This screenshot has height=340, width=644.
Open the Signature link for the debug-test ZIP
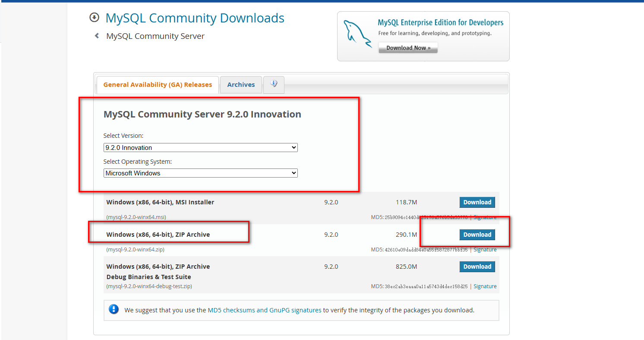(485, 286)
